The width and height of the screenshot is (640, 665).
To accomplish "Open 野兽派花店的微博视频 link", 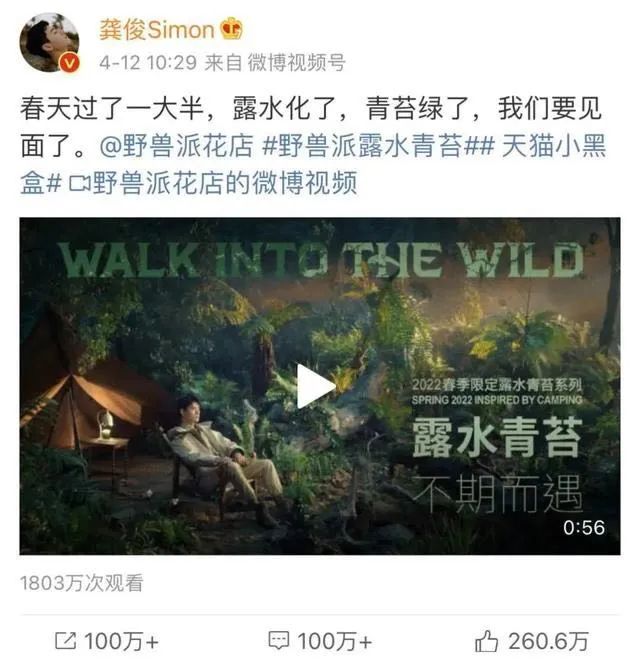I will pos(225,183).
